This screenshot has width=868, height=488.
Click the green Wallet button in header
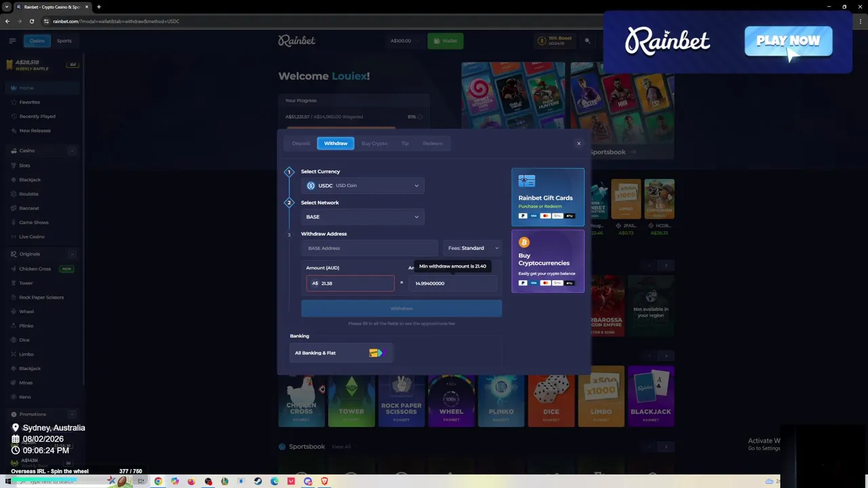[x=445, y=41]
